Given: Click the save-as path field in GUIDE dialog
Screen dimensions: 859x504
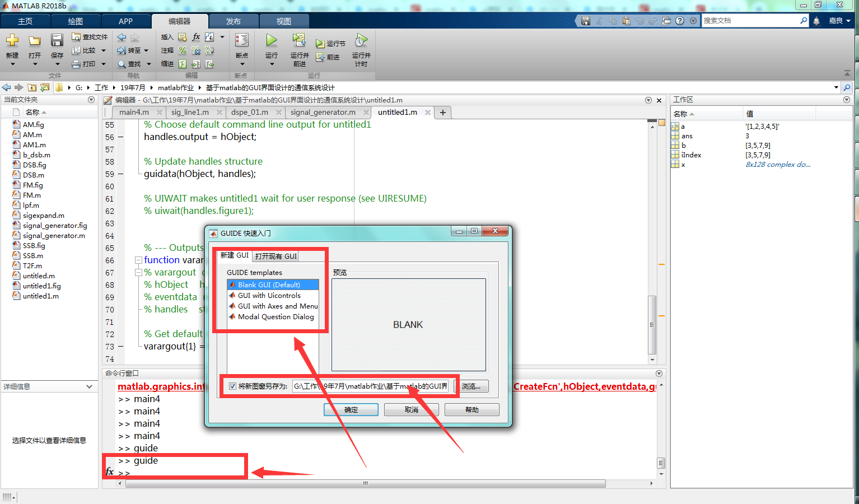Looking at the screenshot, I should point(370,386).
